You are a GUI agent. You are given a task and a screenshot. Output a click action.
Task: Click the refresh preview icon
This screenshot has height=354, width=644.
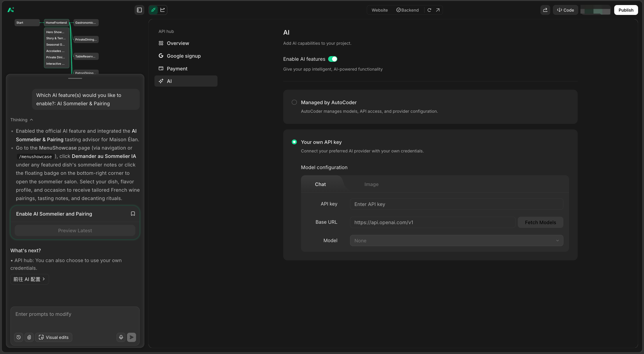429,10
